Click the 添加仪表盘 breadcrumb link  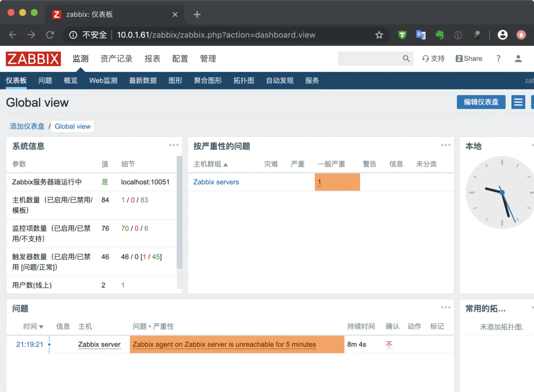click(27, 126)
